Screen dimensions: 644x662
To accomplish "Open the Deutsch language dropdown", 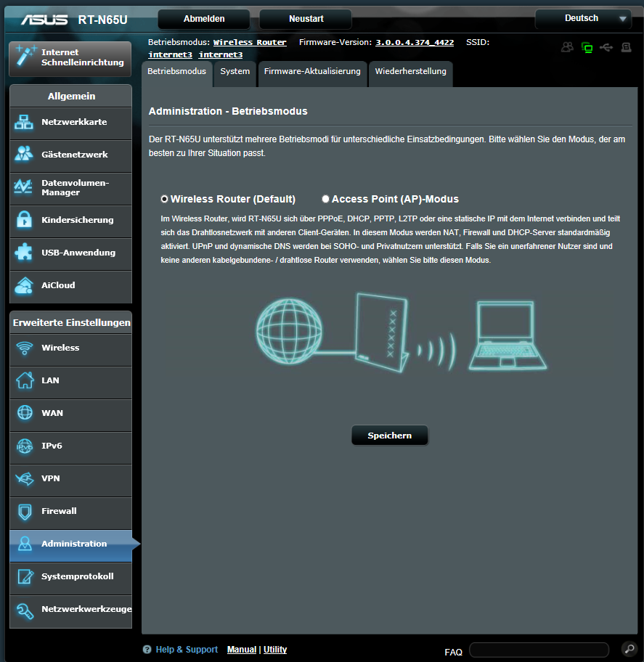I will click(x=584, y=19).
